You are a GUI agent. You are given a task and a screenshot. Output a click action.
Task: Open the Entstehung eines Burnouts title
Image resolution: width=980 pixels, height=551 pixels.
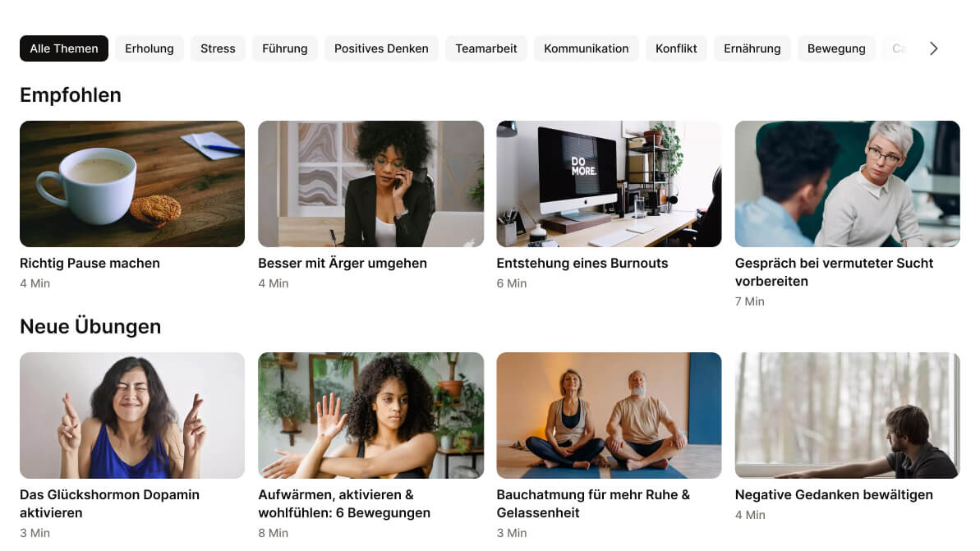tap(582, 263)
